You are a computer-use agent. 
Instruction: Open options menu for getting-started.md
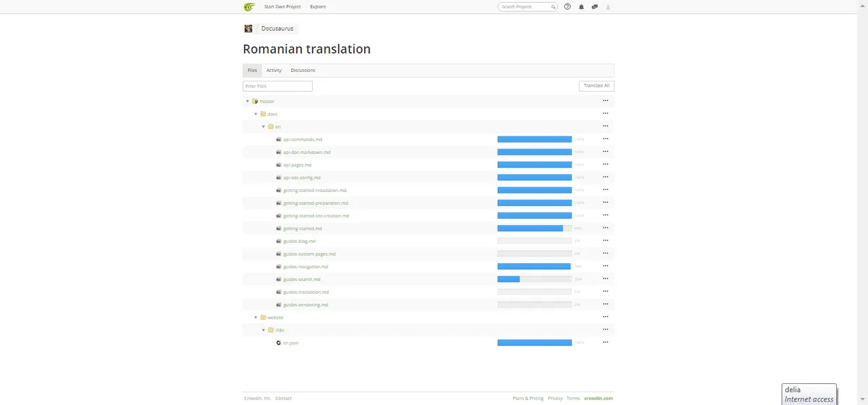coord(606,228)
